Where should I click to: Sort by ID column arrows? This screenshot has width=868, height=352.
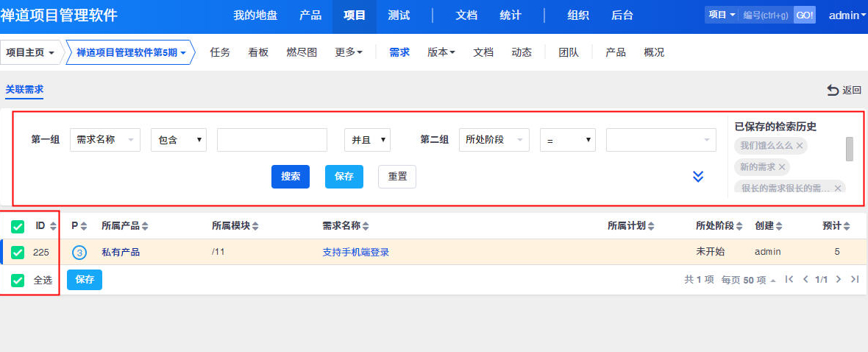(53, 226)
